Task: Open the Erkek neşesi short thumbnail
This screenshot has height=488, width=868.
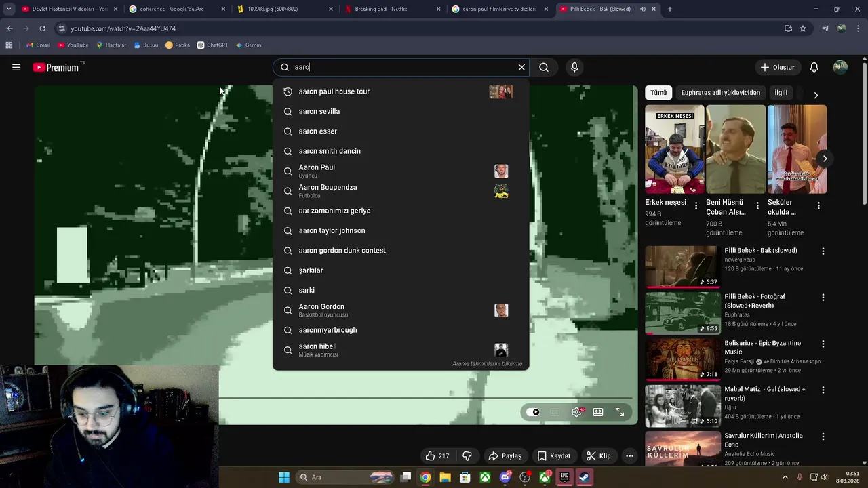Action: coord(674,149)
